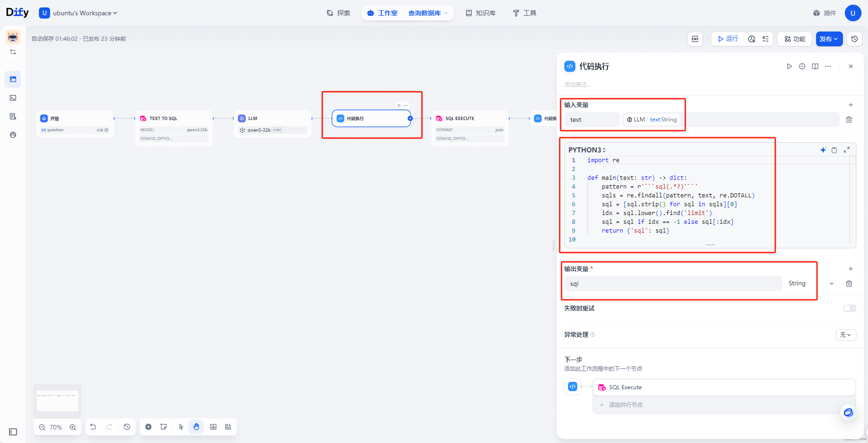Open the floating chat assistant bubble
868x443 pixels.
pyautogui.click(x=849, y=412)
